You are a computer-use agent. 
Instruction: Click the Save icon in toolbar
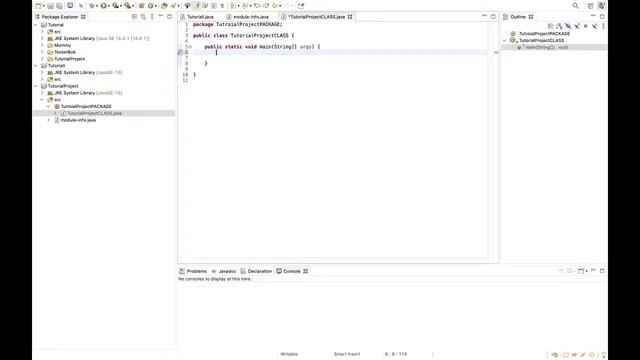click(x=51, y=6)
